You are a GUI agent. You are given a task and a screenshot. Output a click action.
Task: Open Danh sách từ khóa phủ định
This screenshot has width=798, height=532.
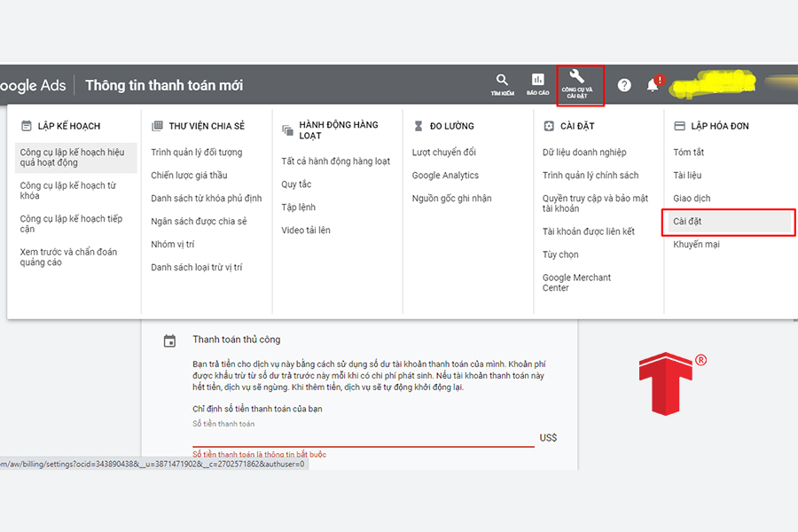point(206,198)
